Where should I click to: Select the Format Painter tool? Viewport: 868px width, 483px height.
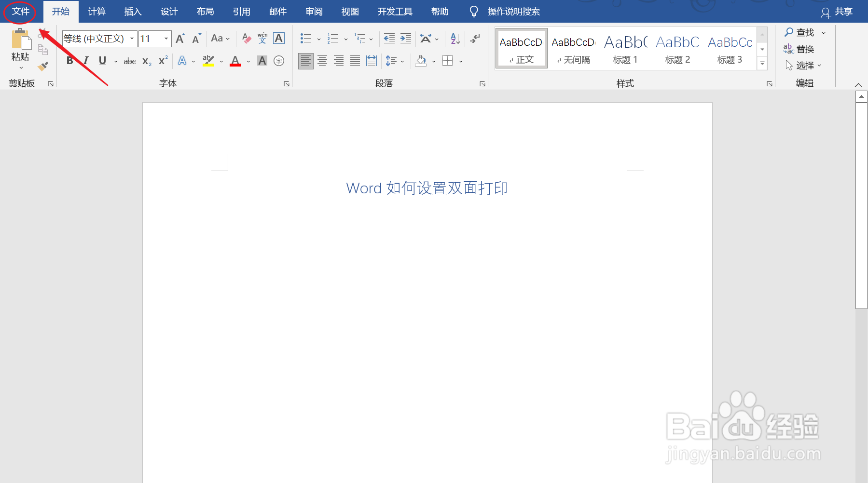(43, 67)
